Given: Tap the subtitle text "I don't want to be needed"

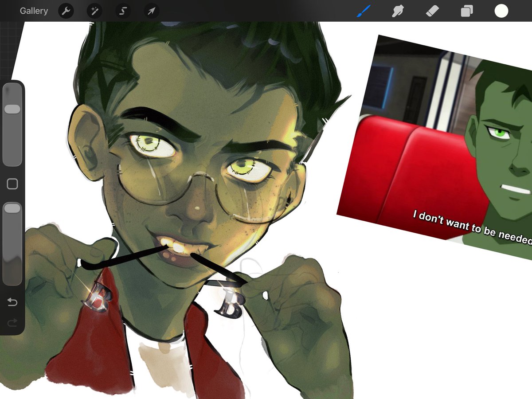Looking at the screenshot, I should pos(472,227).
